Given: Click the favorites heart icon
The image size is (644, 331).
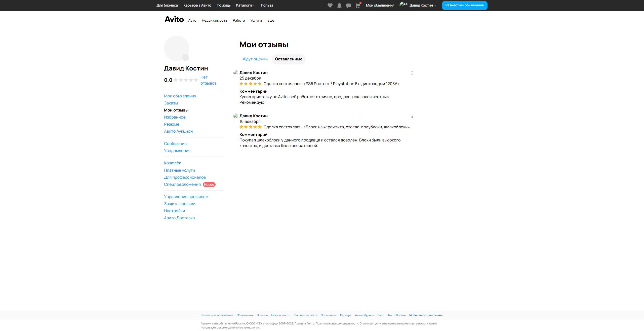Looking at the screenshot, I should (x=330, y=6).
